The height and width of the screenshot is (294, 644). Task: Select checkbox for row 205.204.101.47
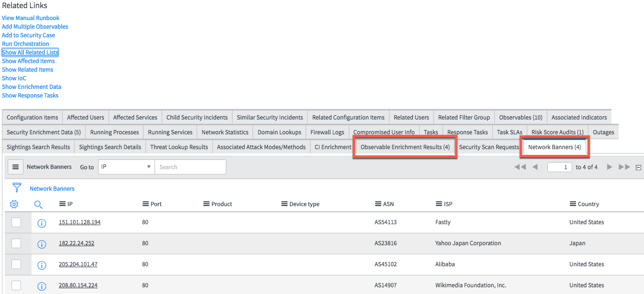16,264
